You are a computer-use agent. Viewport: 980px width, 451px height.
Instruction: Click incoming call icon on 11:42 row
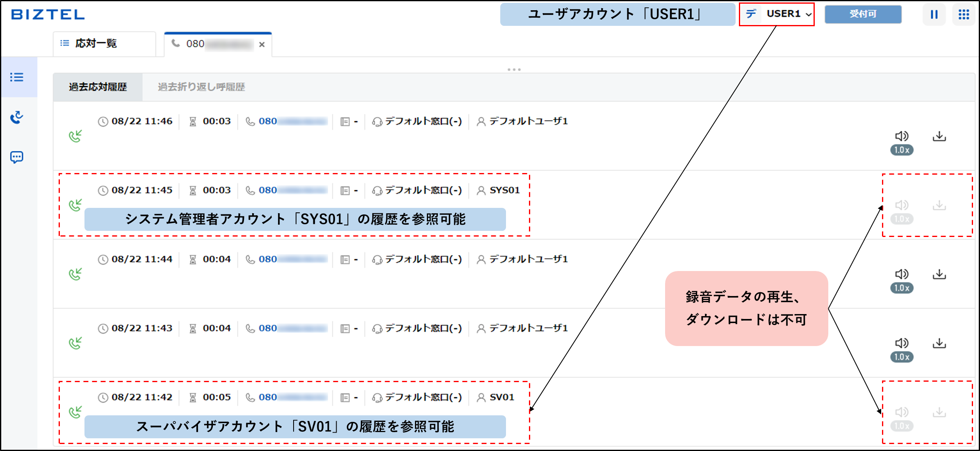click(75, 412)
